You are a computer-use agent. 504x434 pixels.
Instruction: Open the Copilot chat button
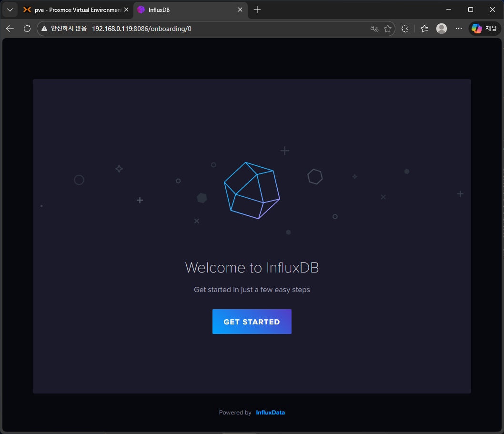484,29
